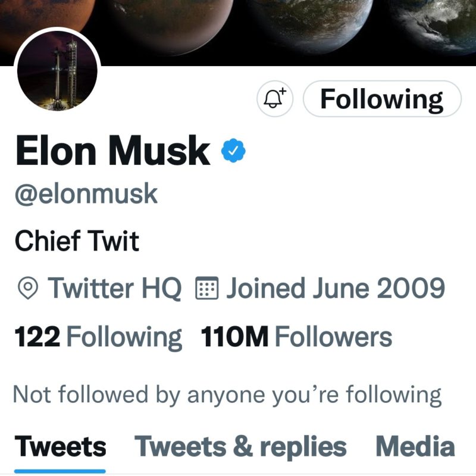Click the @elonmusk handle
The width and height of the screenshot is (476, 476).
point(86,194)
